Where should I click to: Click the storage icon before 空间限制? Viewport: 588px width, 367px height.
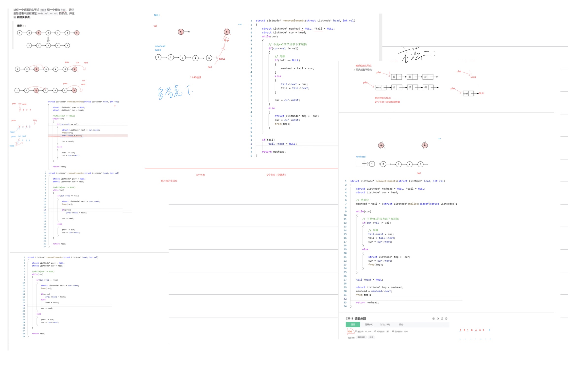[x=393, y=331]
